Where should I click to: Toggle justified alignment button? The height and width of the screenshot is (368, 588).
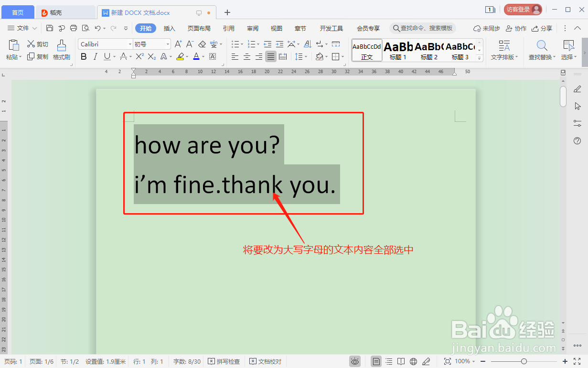(271, 56)
